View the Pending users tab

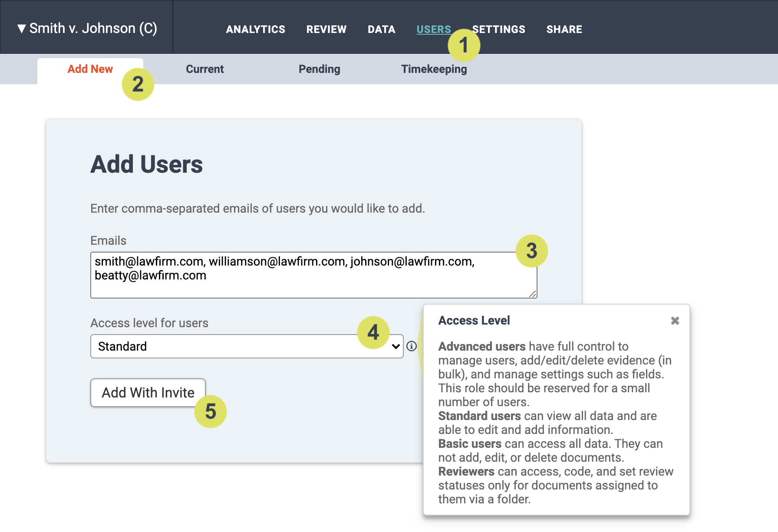(x=320, y=69)
